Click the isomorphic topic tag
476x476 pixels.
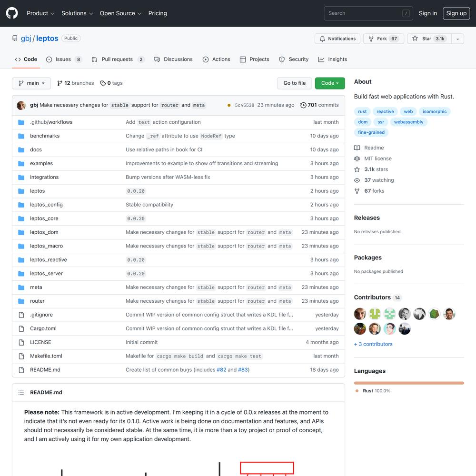[435, 112]
